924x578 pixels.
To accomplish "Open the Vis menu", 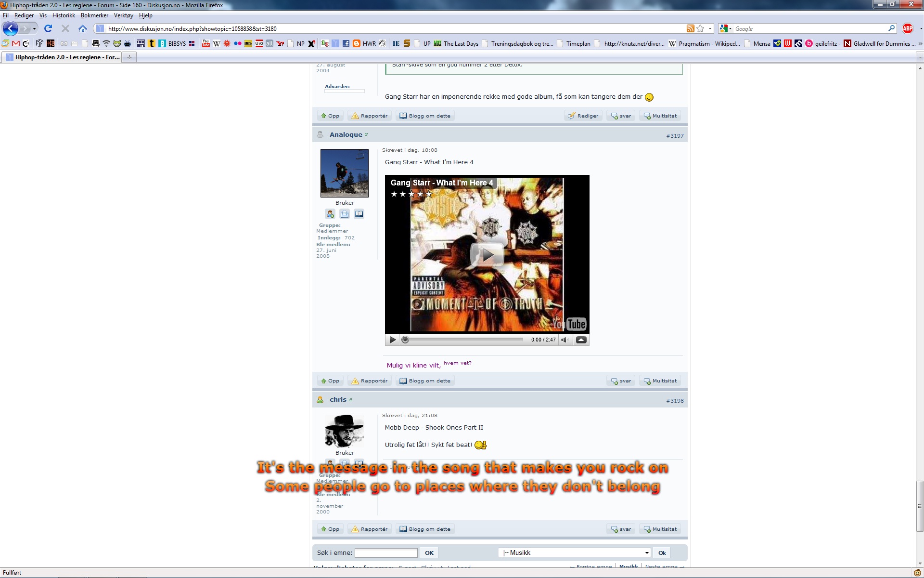I will pos(43,15).
